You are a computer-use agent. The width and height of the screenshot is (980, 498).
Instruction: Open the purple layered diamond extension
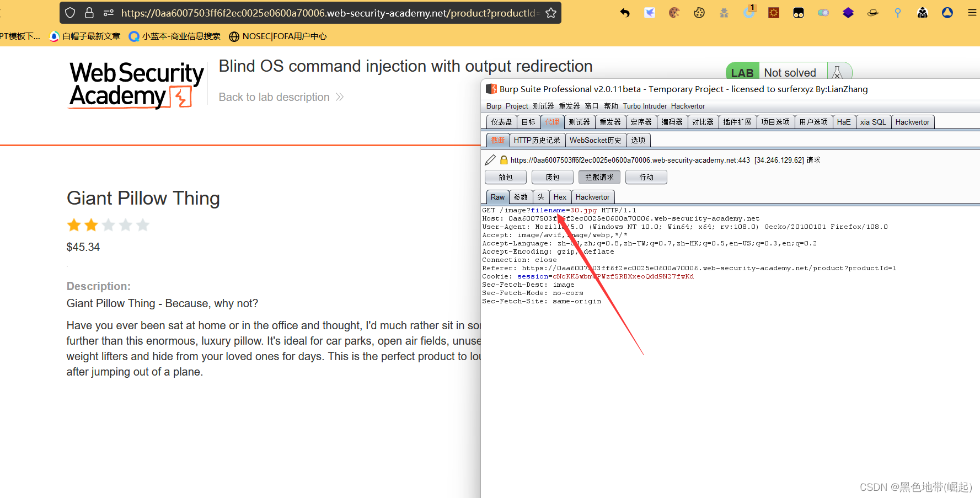(x=848, y=13)
